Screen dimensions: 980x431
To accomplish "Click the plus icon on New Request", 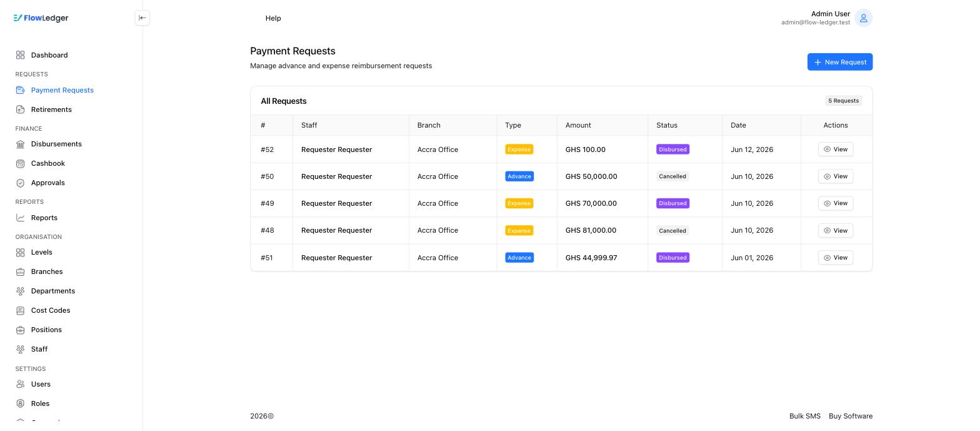I will click(x=817, y=62).
